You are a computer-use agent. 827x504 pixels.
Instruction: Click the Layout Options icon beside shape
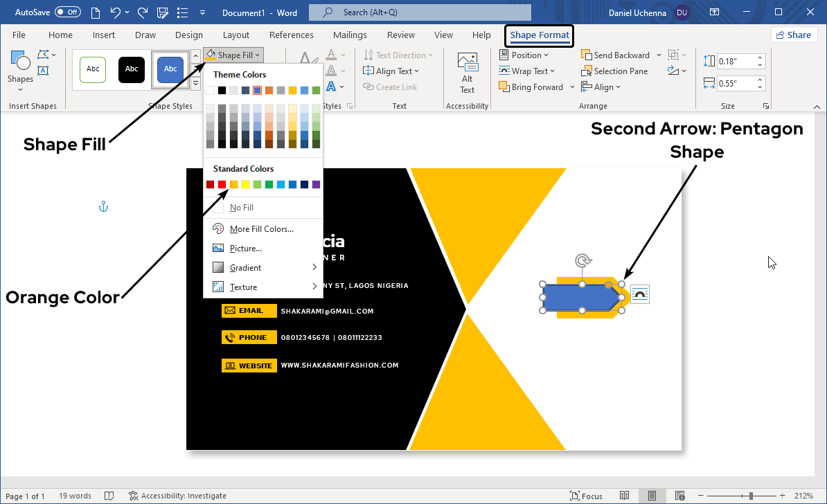click(x=640, y=295)
